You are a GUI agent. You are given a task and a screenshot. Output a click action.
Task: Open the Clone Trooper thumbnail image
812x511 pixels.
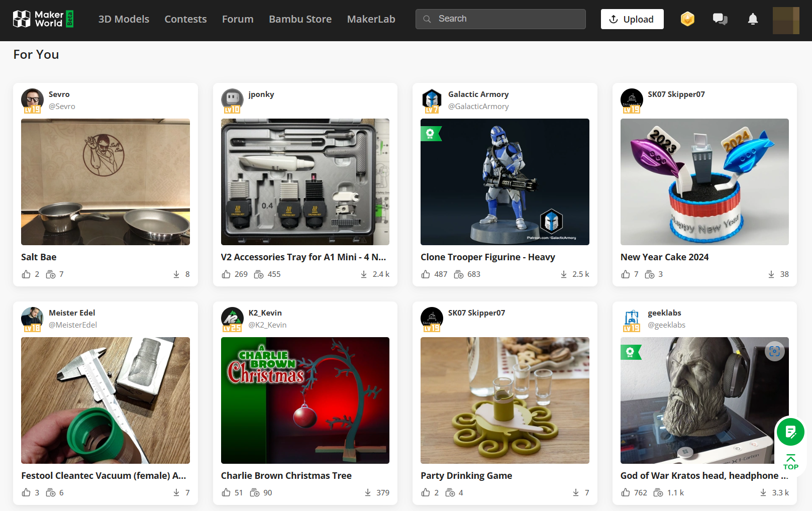pos(505,182)
